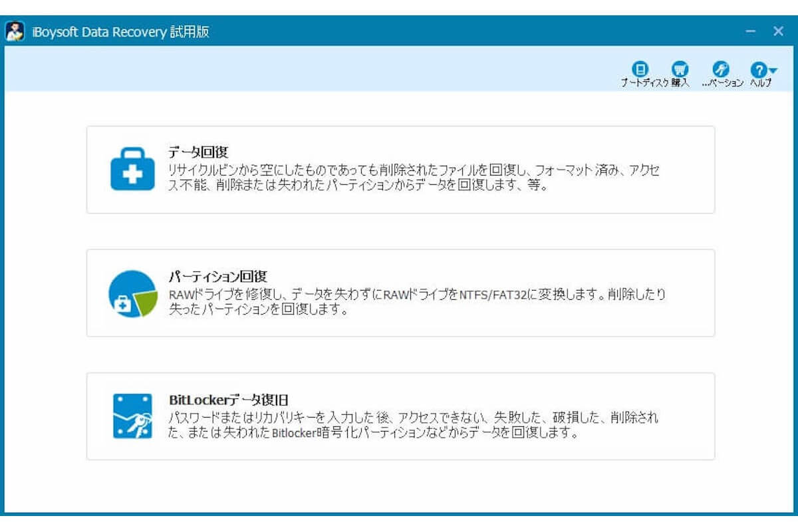Select the データ回復 title text
The width and height of the screenshot is (798, 532).
[198, 152]
